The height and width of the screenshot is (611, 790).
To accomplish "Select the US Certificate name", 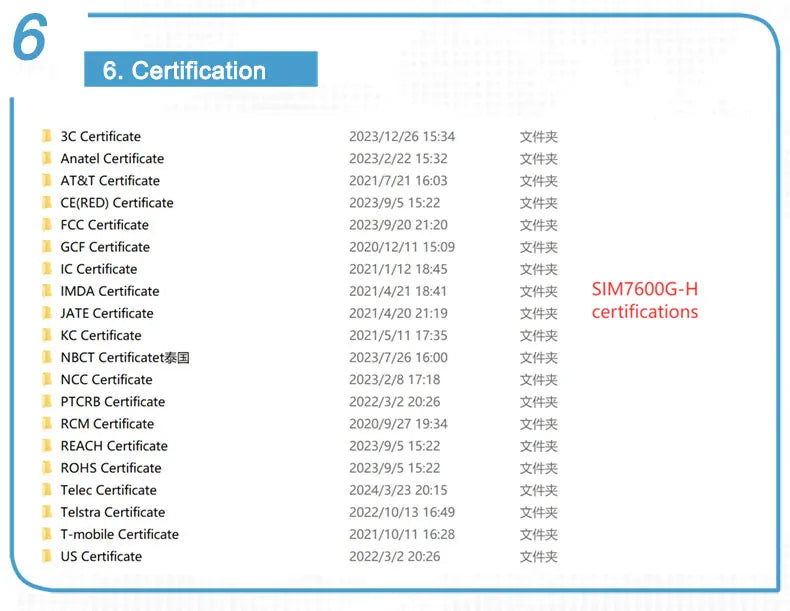I will (101, 557).
